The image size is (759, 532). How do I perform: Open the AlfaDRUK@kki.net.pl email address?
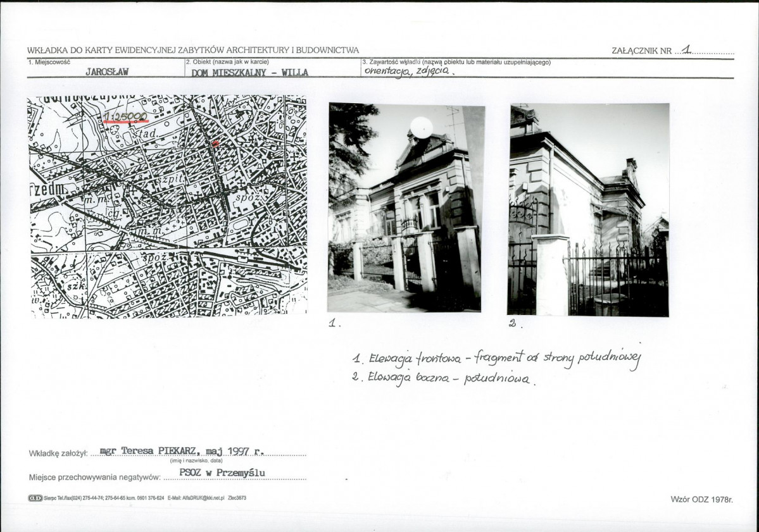[x=203, y=498]
